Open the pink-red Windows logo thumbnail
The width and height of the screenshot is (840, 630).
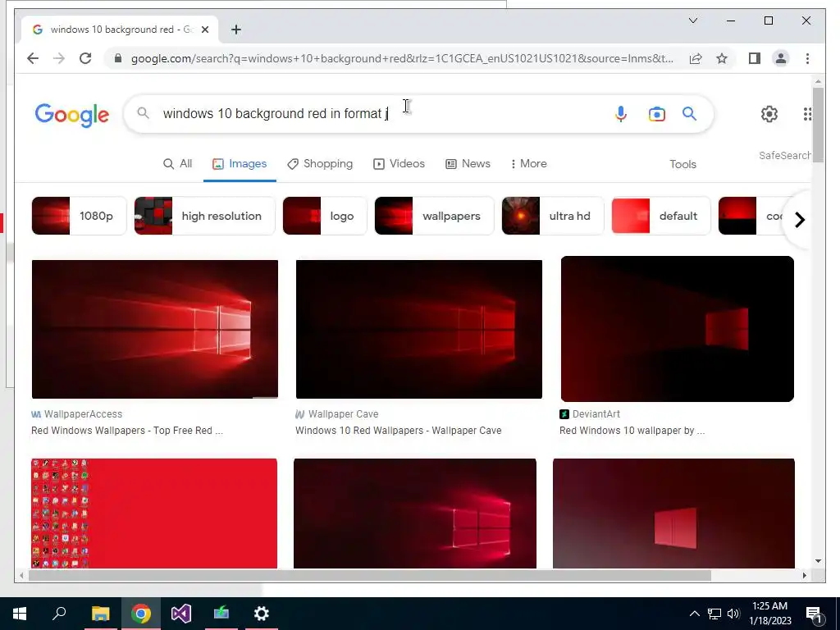414,514
